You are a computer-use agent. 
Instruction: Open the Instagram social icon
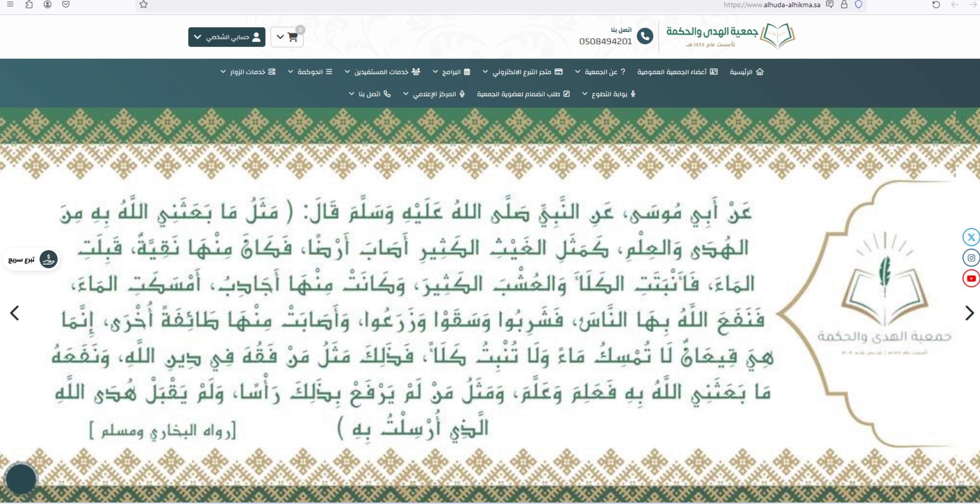point(971,258)
